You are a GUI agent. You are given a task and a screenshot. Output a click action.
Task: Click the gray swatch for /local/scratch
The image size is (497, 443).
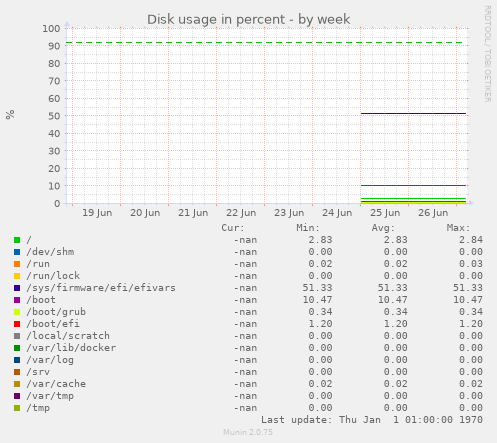pos(17,336)
